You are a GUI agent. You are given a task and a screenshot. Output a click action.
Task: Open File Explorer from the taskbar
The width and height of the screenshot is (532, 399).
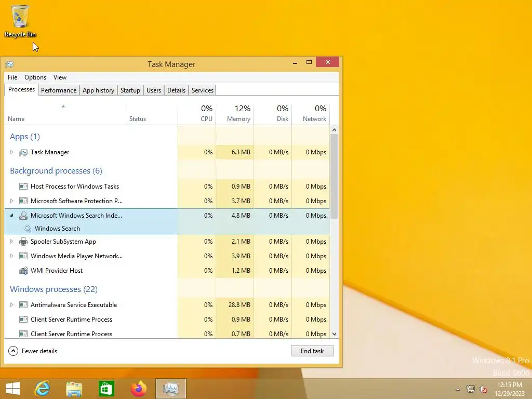(74, 389)
